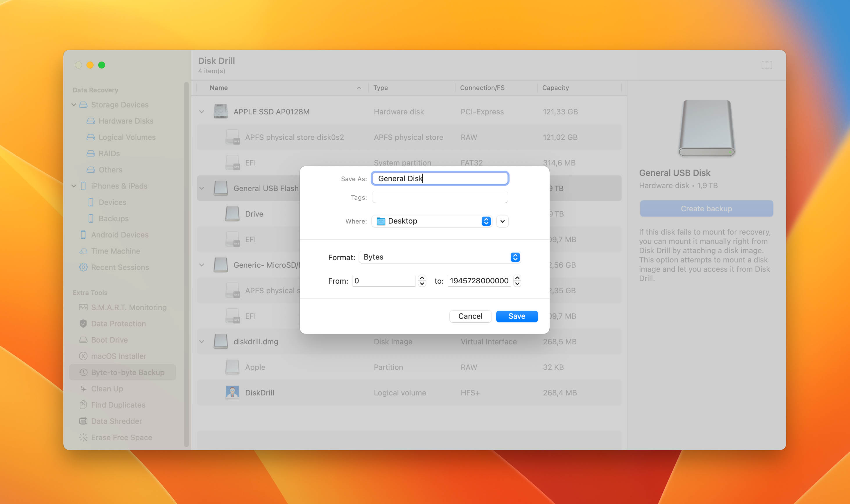Expand iPhones & iPads section

pyautogui.click(x=73, y=186)
